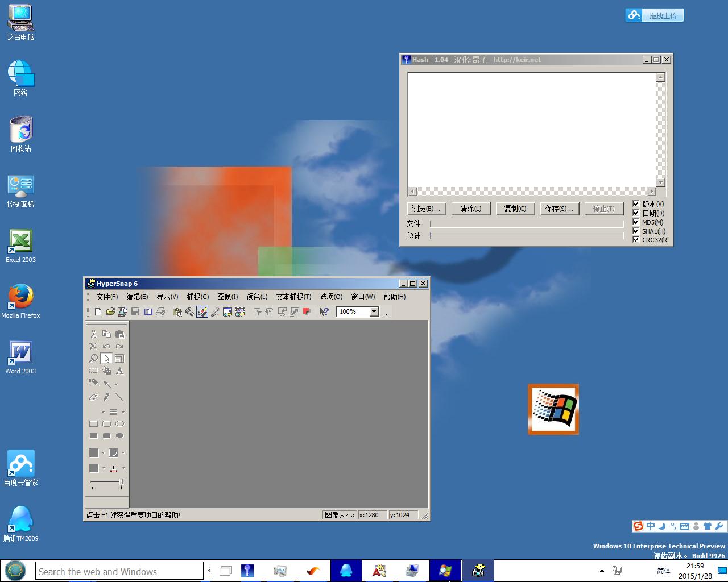Toggle the 日期(D) checkbox in Hash
This screenshot has width=728, height=582.
pyautogui.click(x=636, y=213)
